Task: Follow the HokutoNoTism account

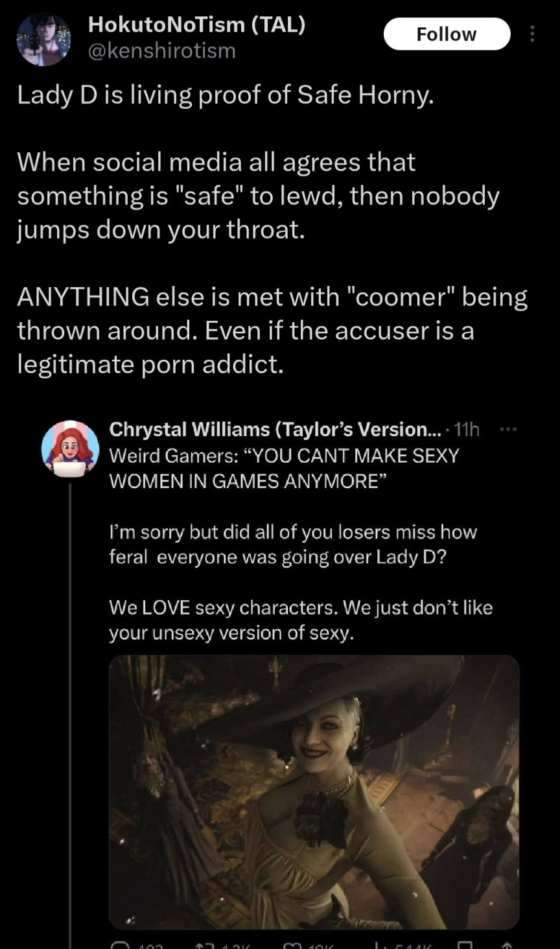Action: pos(447,34)
